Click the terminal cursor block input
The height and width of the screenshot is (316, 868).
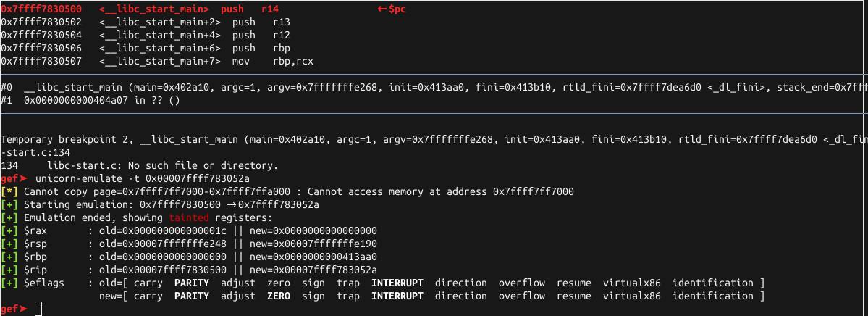(38, 309)
